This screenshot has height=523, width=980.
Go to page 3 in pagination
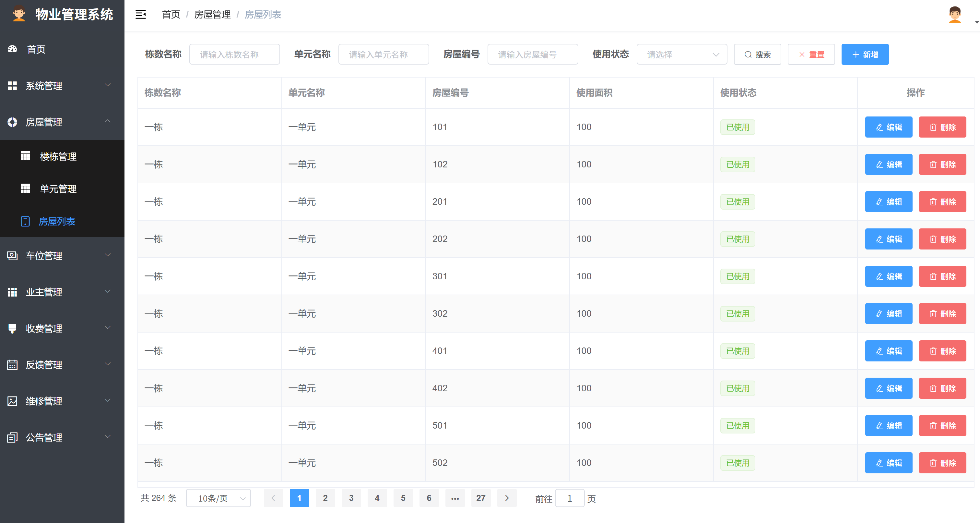pyautogui.click(x=351, y=498)
